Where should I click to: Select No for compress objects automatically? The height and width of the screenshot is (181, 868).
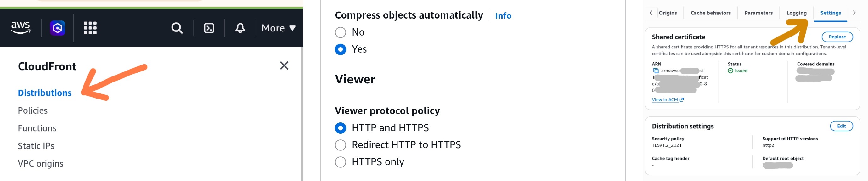pos(340,32)
